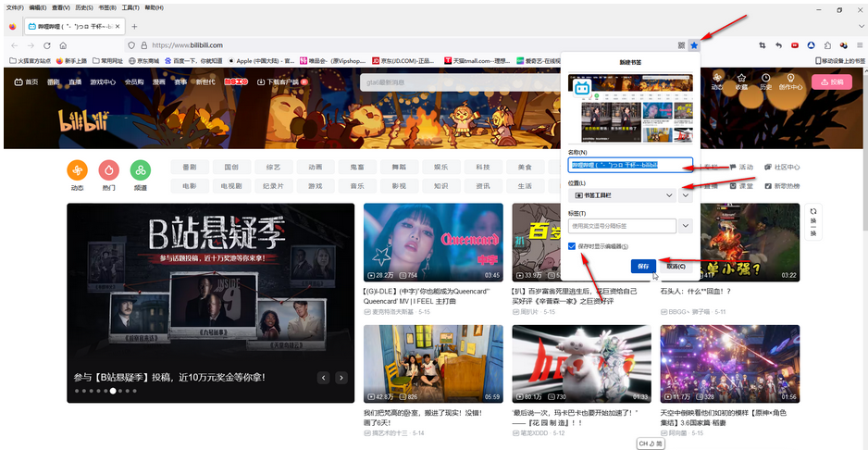Click the bookmark 名称 text field
Viewport: 868px width, 450px height.
pyautogui.click(x=629, y=165)
